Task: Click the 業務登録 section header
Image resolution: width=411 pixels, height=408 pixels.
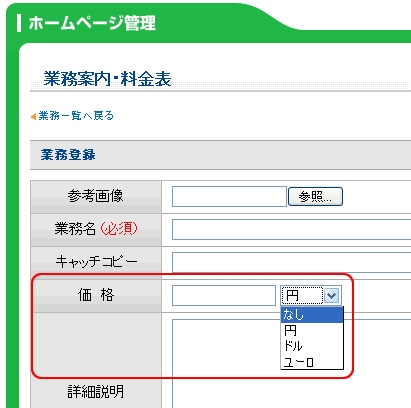Action: point(68,155)
